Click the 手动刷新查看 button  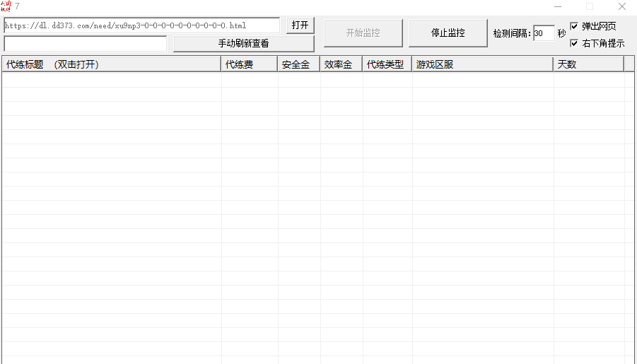click(x=244, y=44)
